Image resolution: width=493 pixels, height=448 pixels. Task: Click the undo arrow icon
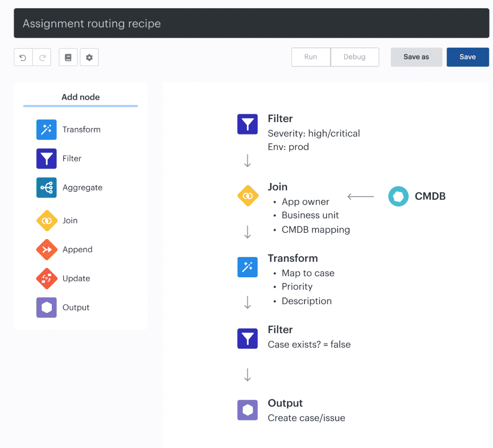click(x=23, y=57)
